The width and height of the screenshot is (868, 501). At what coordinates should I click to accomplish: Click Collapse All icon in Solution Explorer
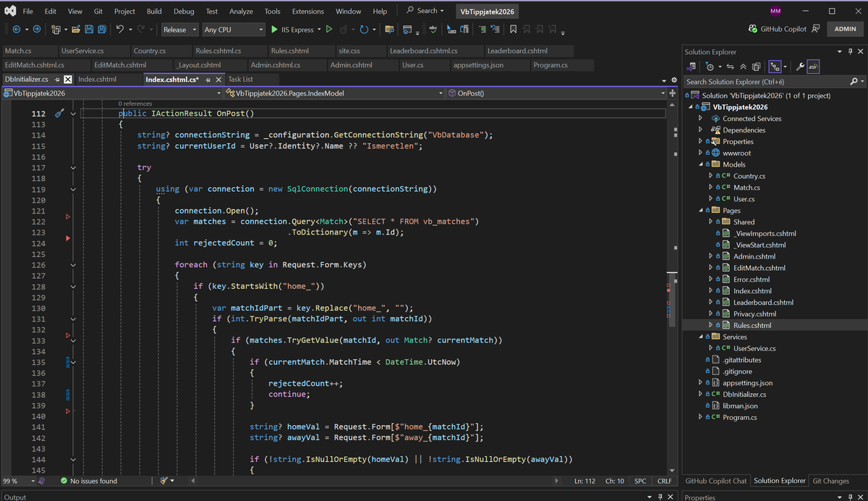pyautogui.click(x=744, y=66)
